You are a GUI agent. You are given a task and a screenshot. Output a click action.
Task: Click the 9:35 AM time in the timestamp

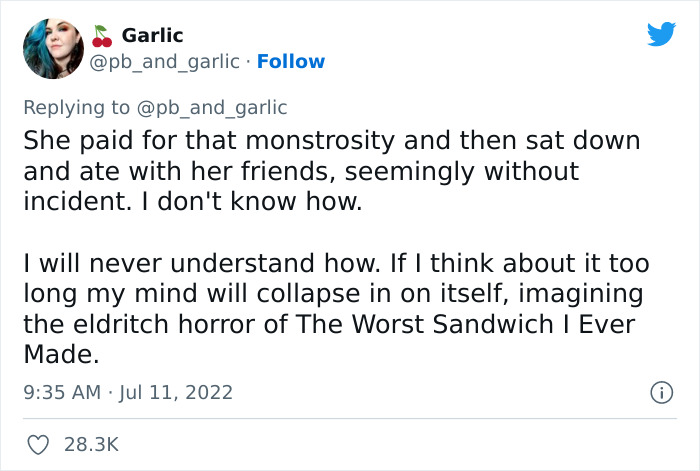[x=58, y=392]
